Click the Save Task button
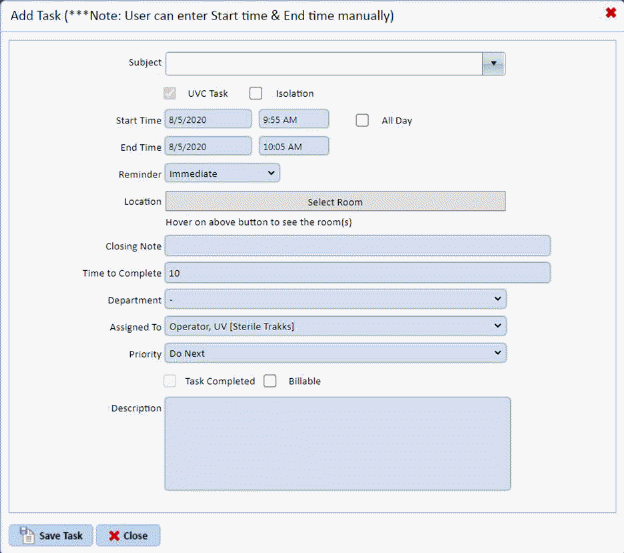The image size is (624, 553). point(52,535)
